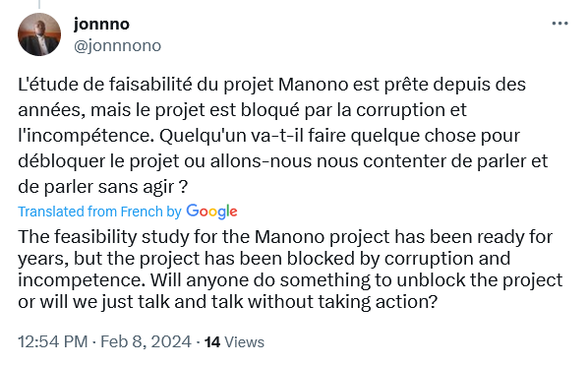Open the @jonnnono handle profile link
588x365 pixels.
pyautogui.click(x=117, y=46)
